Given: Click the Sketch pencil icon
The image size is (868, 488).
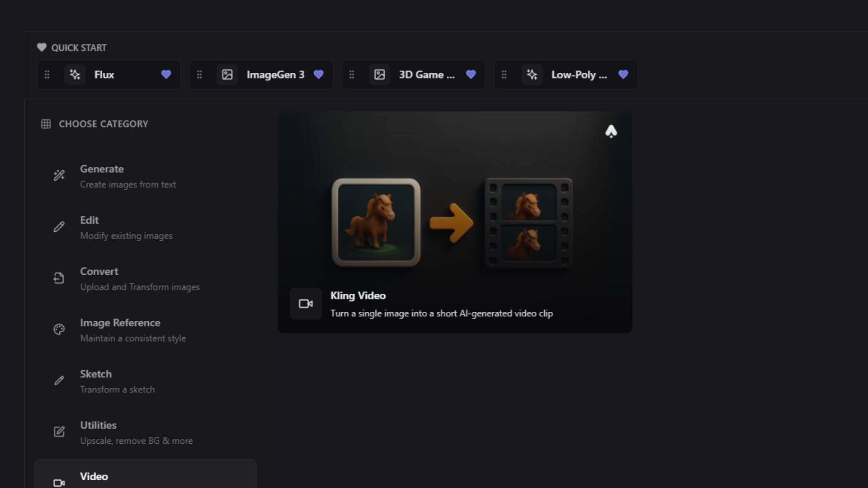Looking at the screenshot, I should (59, 380).
